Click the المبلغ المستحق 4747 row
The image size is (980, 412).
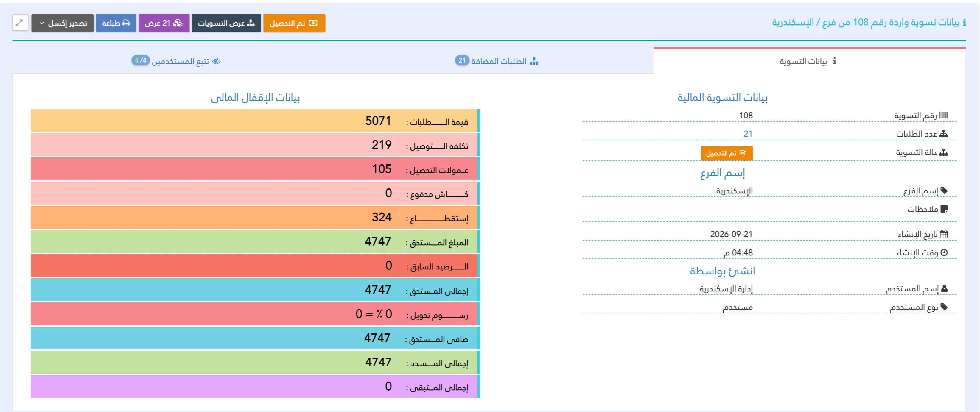tap(255, 241)
